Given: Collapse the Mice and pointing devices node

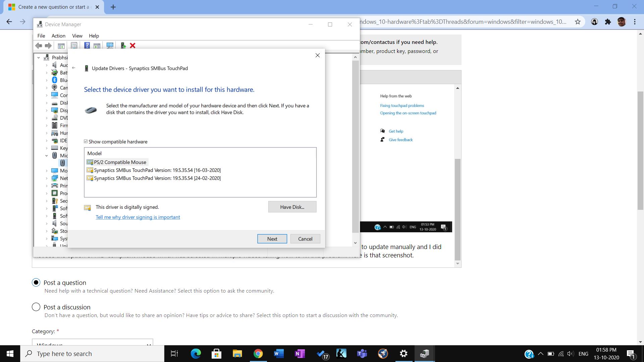Looking at the screenshot, I should point(47,156).
